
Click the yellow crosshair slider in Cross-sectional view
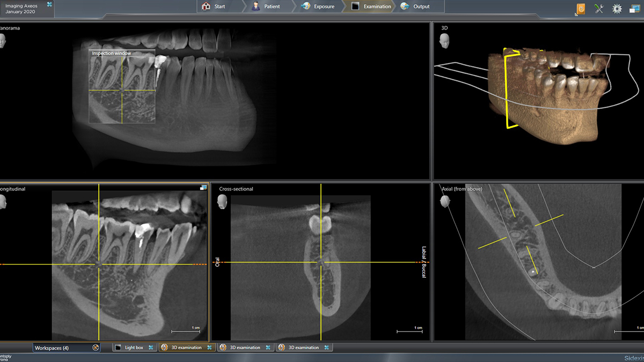click(321, 263)
